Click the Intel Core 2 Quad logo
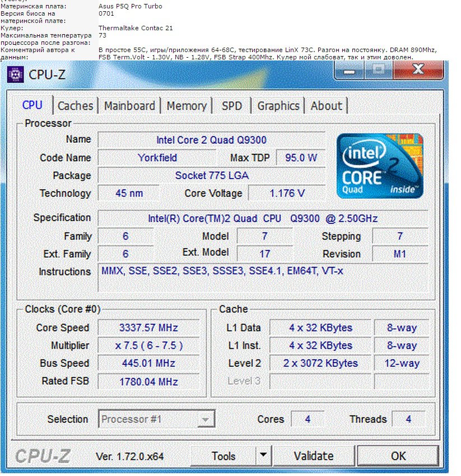 (x=380, y=166)
